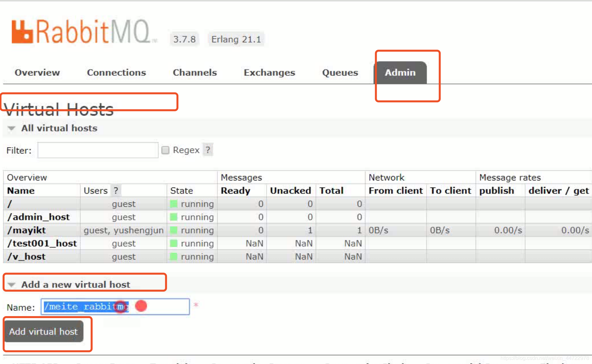Click the deliver / get column header
The height and width of the screenshot is (364, 592).
pos(559,190)
